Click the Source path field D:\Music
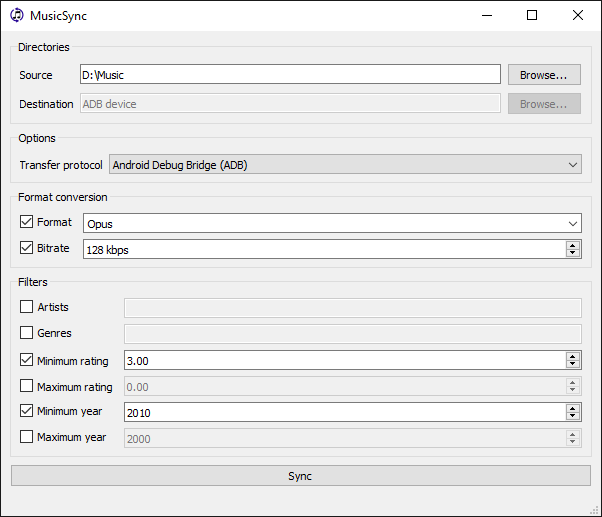This screenshot has height=517, width=602. [290, 75]
